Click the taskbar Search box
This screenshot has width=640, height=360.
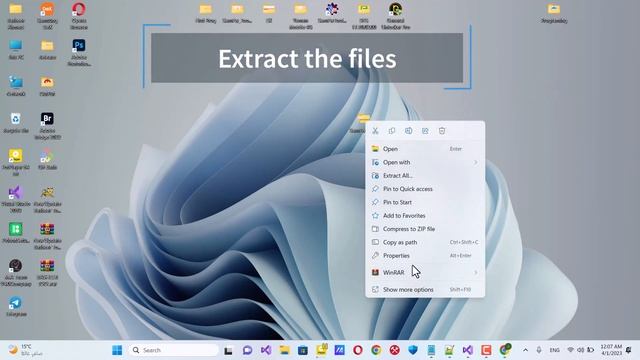tap(174, 350)
